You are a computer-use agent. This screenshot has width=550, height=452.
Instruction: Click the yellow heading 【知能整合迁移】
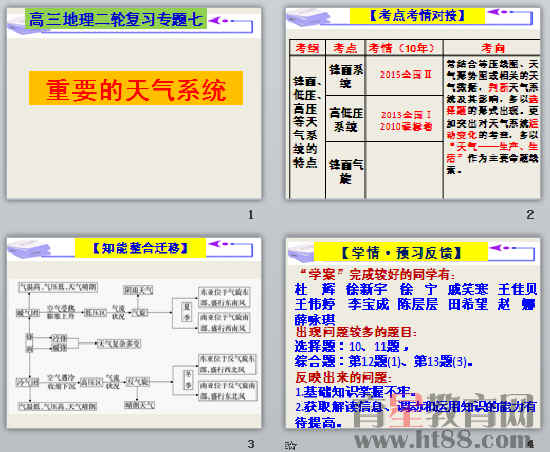(x=140, y=248)
